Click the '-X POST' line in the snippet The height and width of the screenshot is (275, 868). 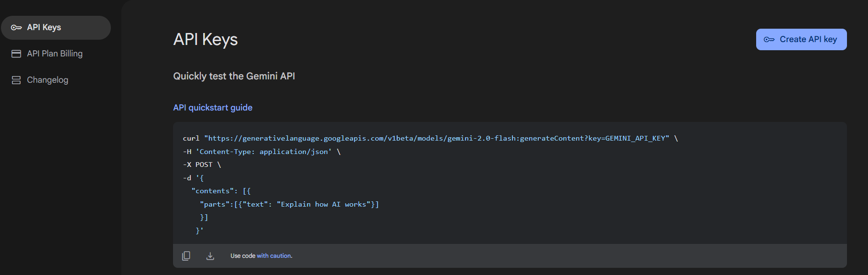pos(202,165)
